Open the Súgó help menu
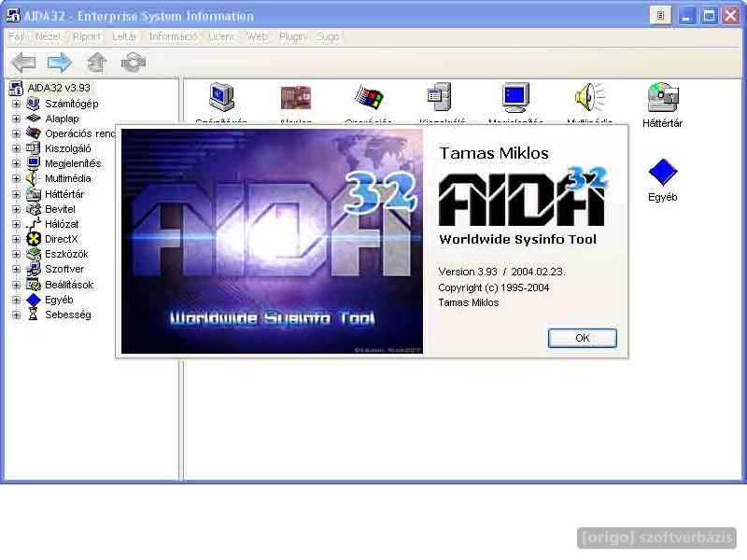 (328, 36)
